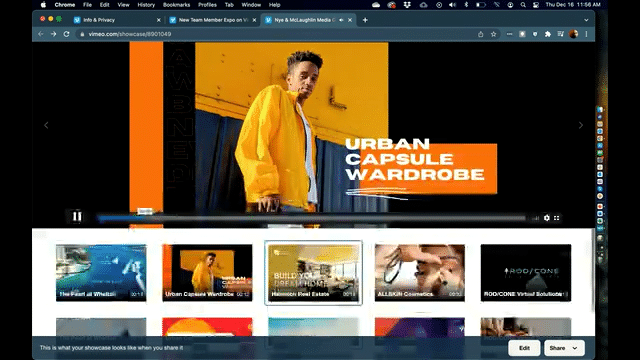Switch to New Team Member Expo tab
640x360 pixels.
tap(212, 20)
